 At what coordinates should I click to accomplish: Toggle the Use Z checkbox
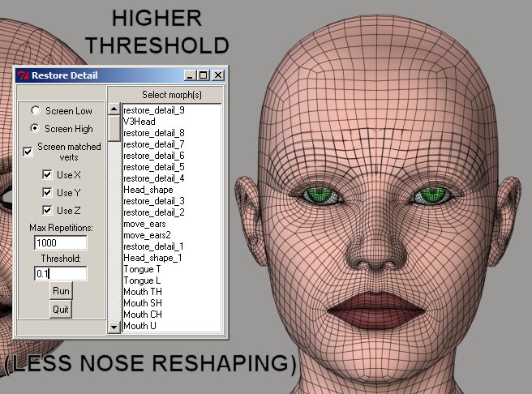[x=47, y=210]
